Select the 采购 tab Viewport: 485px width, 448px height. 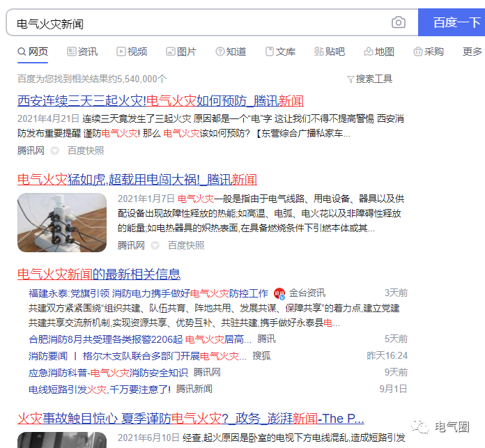tap(429, 52)
